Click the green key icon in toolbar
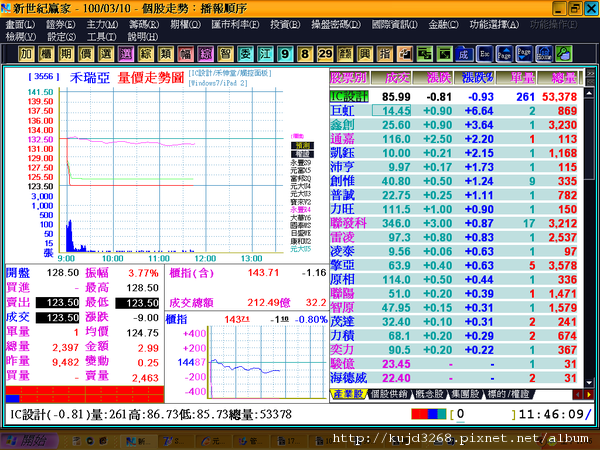The image size is (600, 450). coord(564,54)
